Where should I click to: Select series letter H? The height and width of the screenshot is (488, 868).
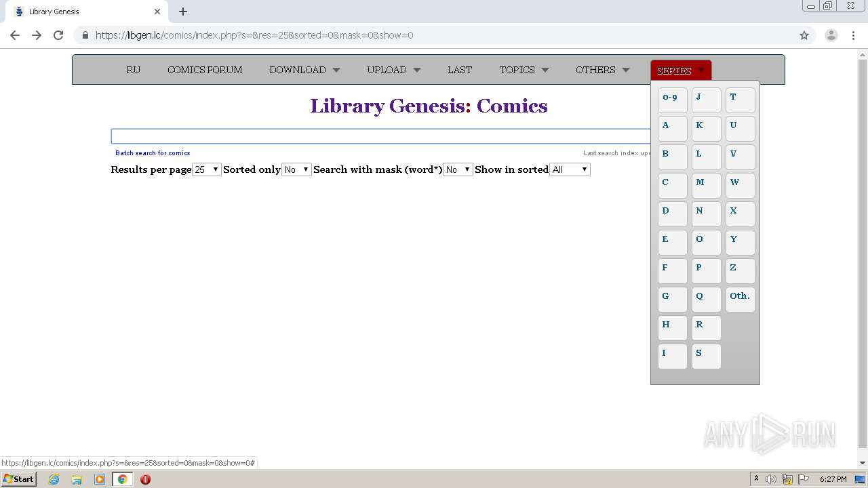(673, 328)
